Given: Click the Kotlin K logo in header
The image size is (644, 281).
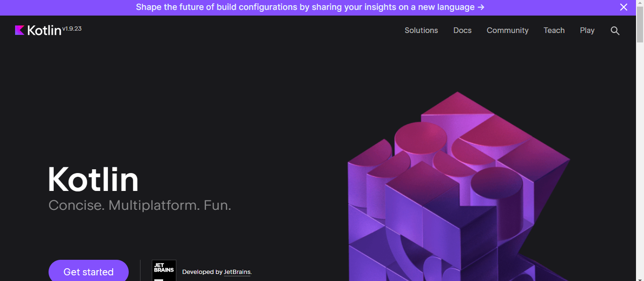Looking at the screenshot, I should [20, 30].
